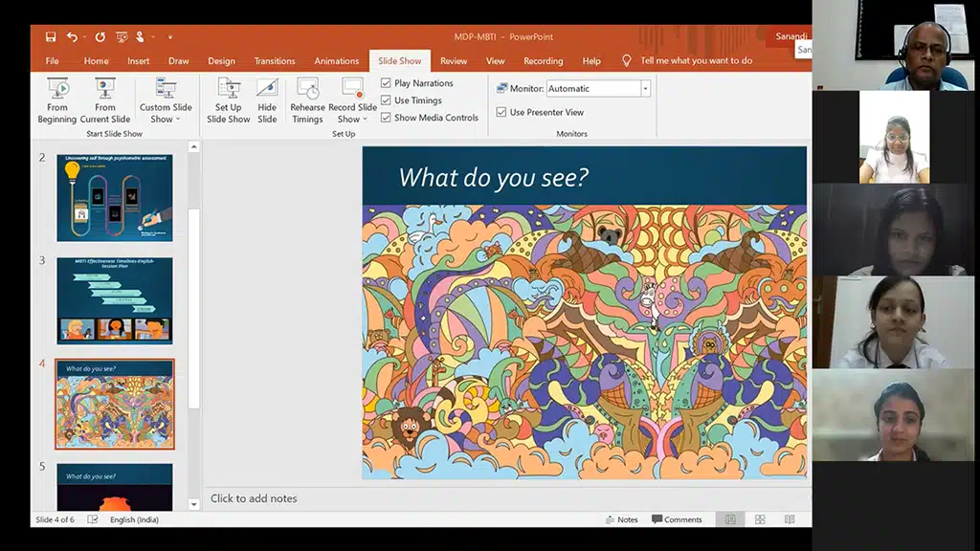
Task: Start slideshow From Current Slide
Action: pyautogui.click(x=105, y=100)
